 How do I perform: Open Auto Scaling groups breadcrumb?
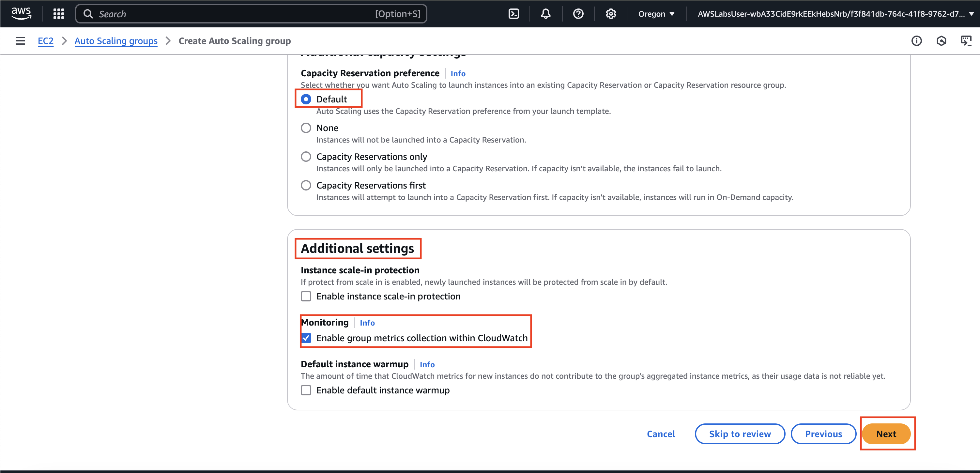tap(116, 41)
